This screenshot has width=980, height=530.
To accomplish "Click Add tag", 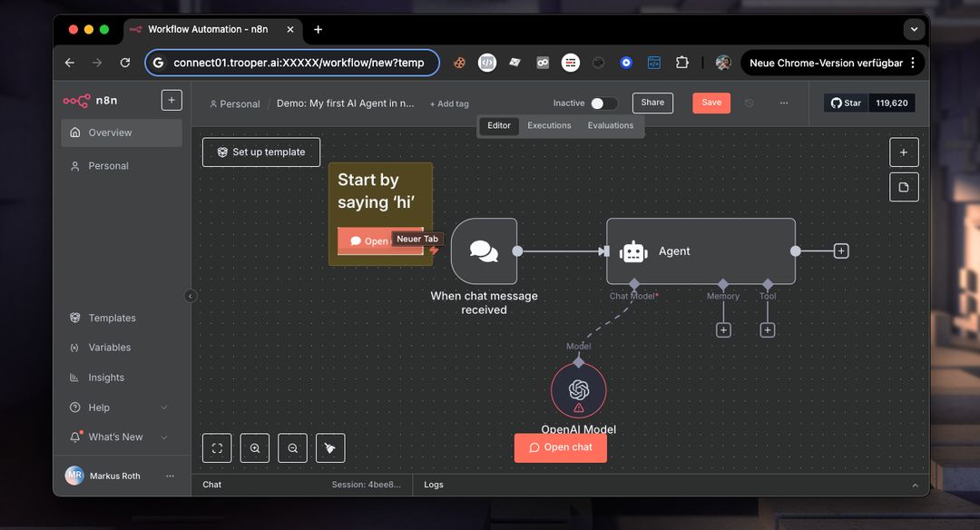I will tap(449, 103).
